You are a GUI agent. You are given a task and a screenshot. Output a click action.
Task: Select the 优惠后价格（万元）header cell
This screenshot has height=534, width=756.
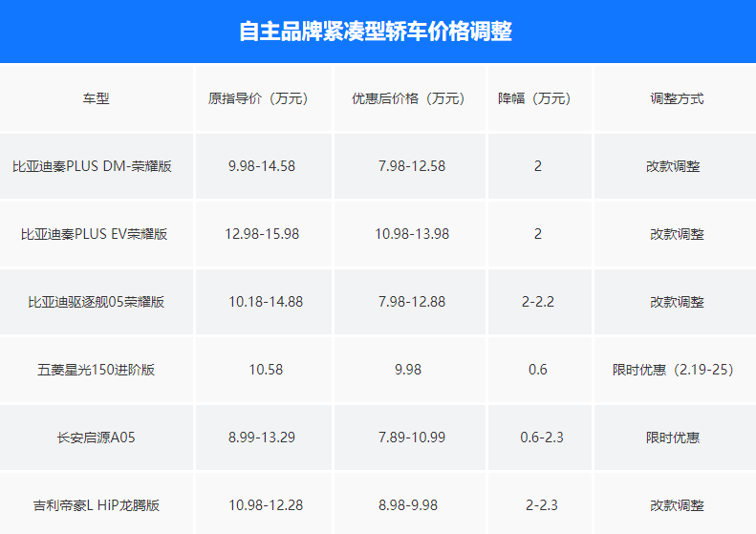(408, 98)
